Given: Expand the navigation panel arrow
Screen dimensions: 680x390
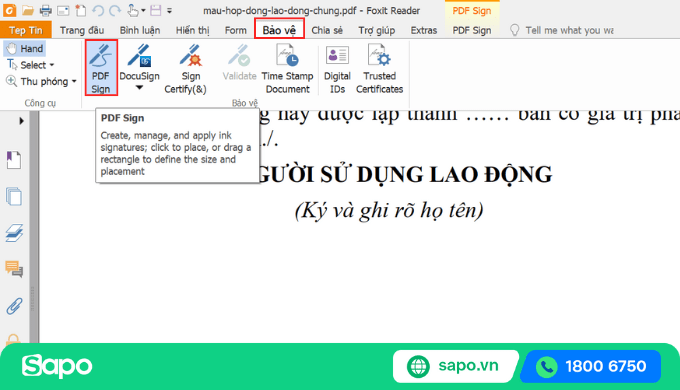Looking at the screenshot, I should pyautogui.click(x=21, y=121).
